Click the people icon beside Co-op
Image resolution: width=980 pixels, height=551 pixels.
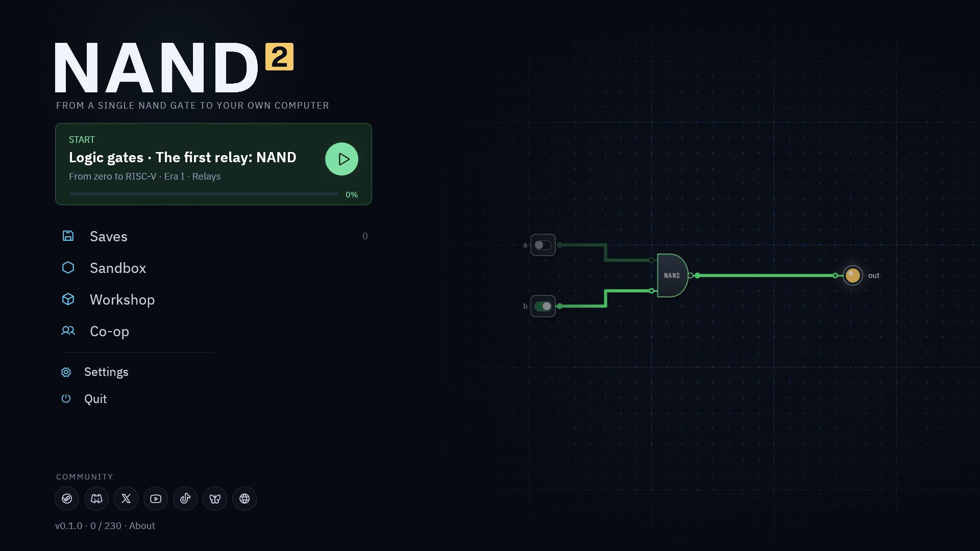(68, 331)
